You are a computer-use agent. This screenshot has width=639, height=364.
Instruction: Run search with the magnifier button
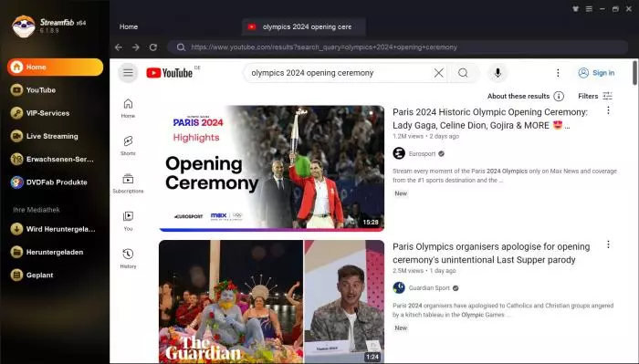(463, 73)
